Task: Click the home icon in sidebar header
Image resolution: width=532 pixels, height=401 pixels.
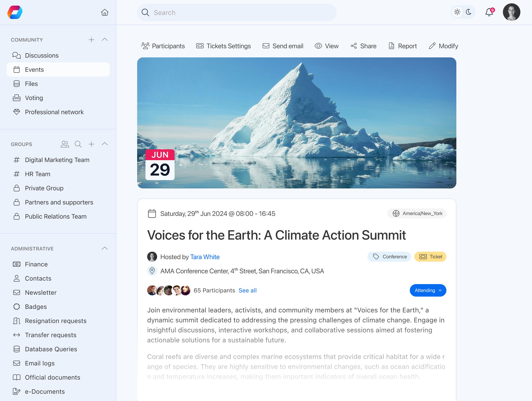Action: point(105,12)
